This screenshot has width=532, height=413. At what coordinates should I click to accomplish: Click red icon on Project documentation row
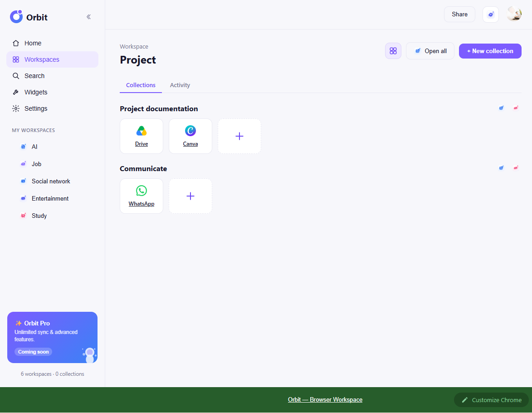click(x=516, y=108)
